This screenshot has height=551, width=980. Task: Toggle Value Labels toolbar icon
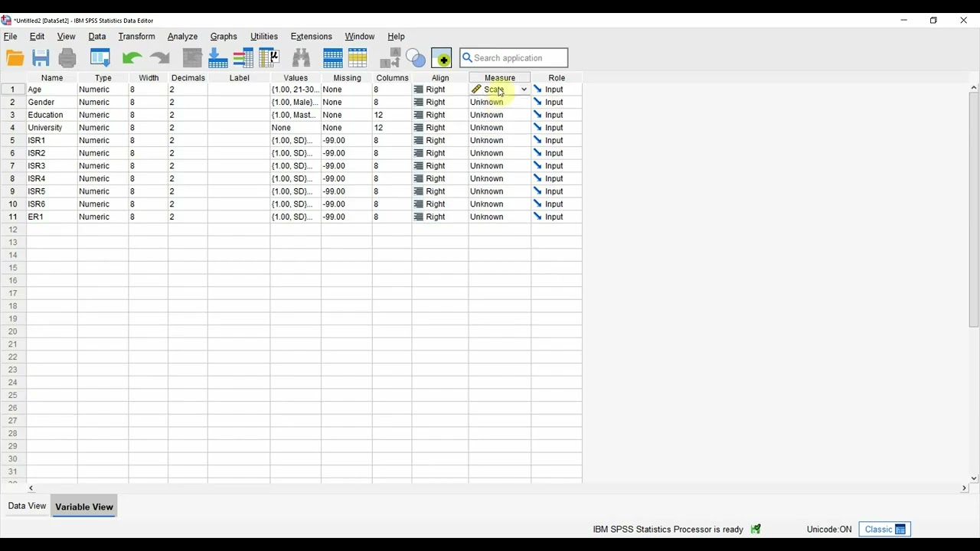tap(390, 58)
